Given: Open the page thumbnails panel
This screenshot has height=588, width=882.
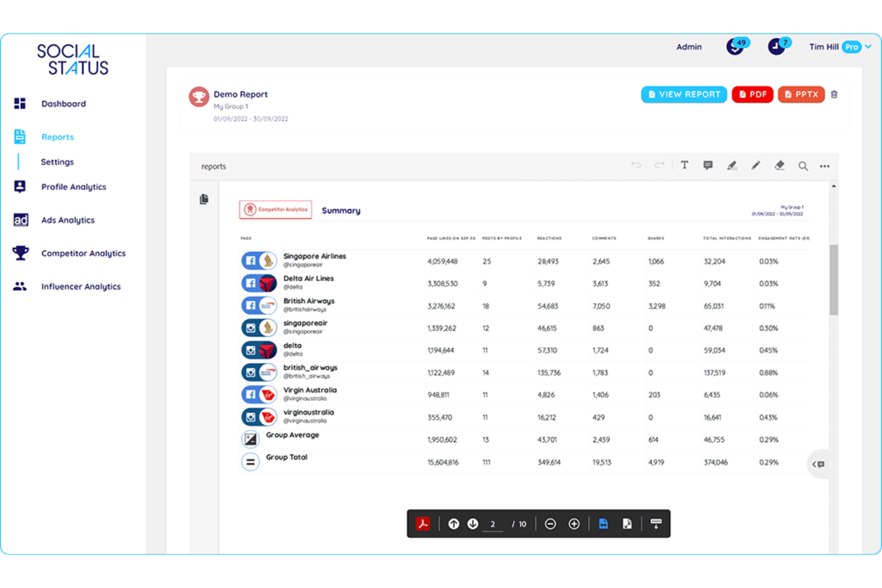Looking at the screenshot, I should 204,199.
